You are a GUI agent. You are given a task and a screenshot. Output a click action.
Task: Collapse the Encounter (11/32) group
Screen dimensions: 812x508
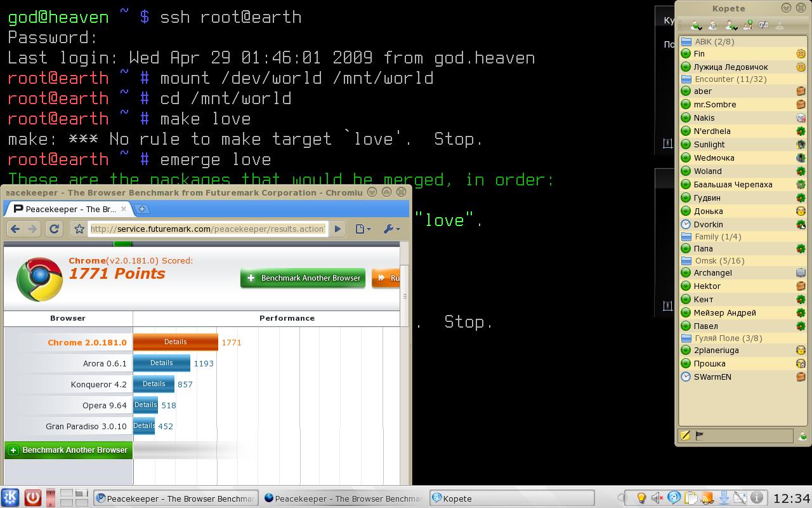click(x=743, y=79)
